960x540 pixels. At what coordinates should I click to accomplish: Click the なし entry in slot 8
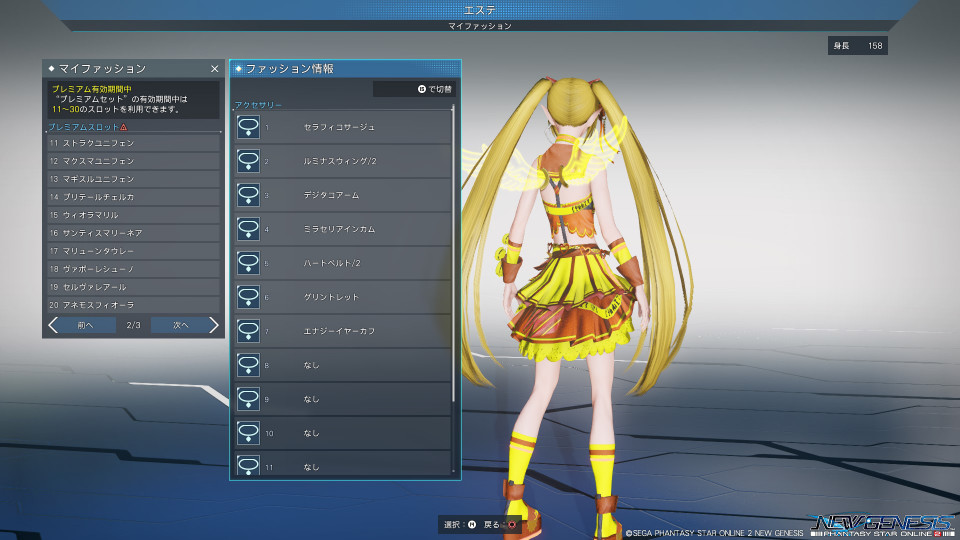[312, 366]
